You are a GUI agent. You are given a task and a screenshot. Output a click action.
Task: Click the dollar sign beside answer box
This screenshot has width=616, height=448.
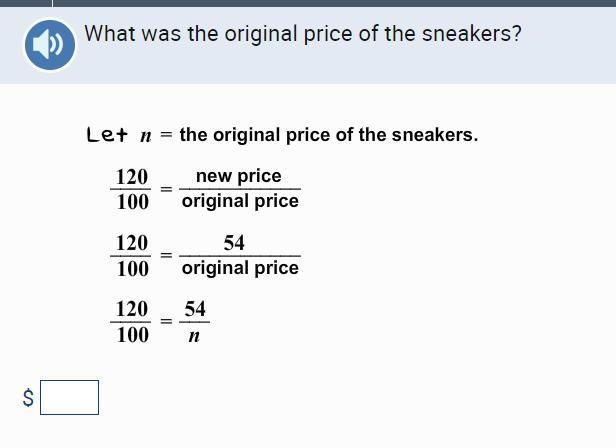(x=28, y=398)
